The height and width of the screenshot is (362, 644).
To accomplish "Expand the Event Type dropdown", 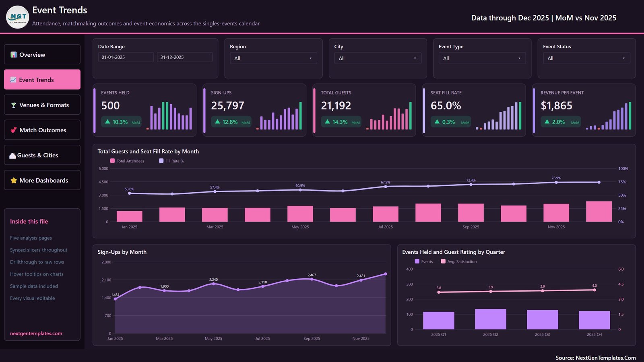I will tap(482, 58).
